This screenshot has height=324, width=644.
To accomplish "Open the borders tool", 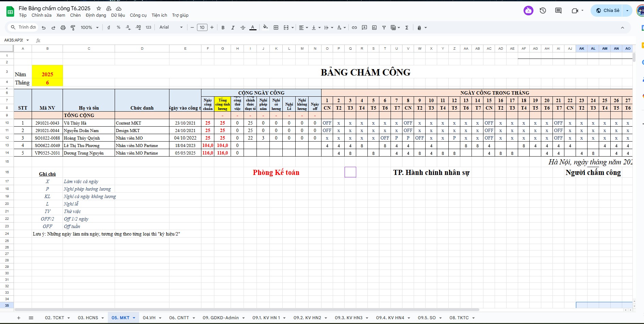I will pyautogui.click(x=276, y=28).
